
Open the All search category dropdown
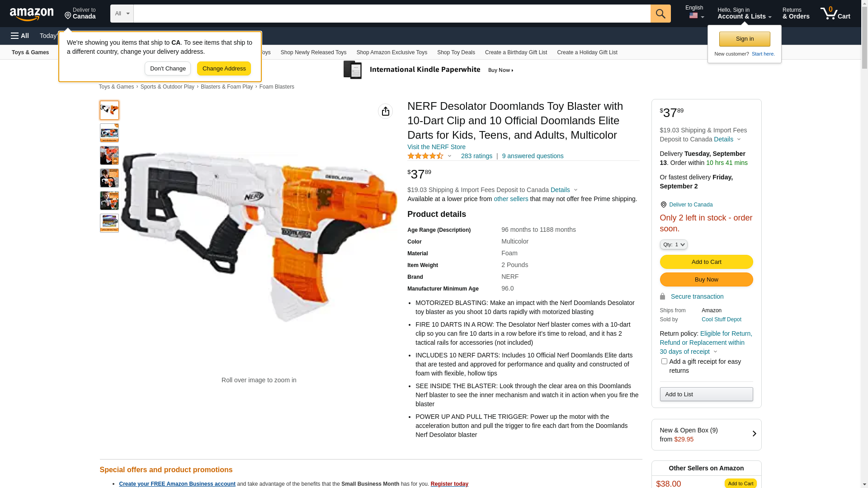tap(122, 14)
